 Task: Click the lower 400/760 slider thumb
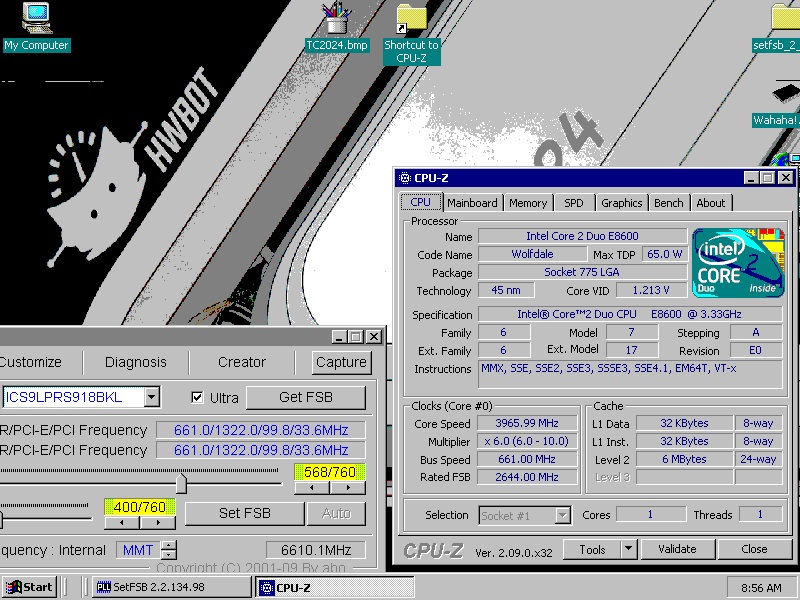1,520
